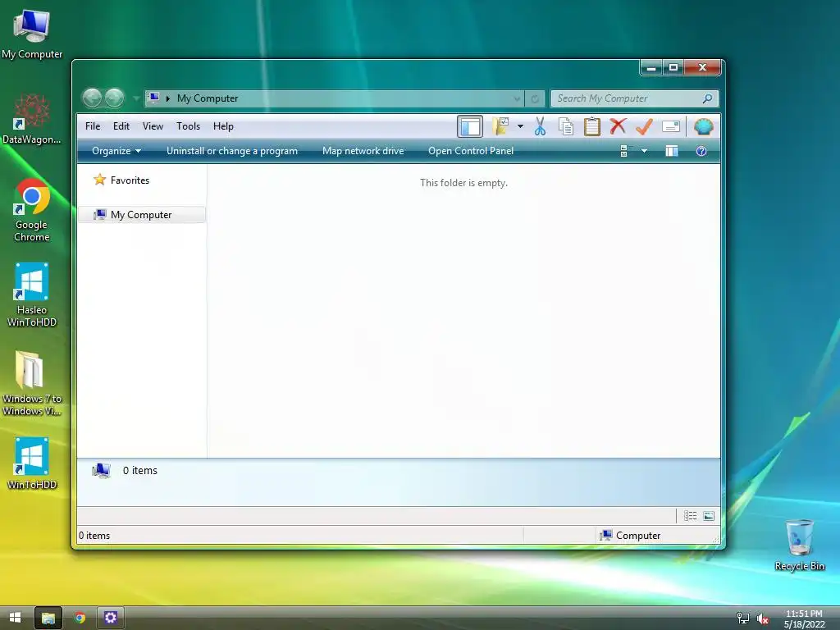Click File Explorer taskbar icon
This screenshot has height=630, width=840.
pos(48,618)
